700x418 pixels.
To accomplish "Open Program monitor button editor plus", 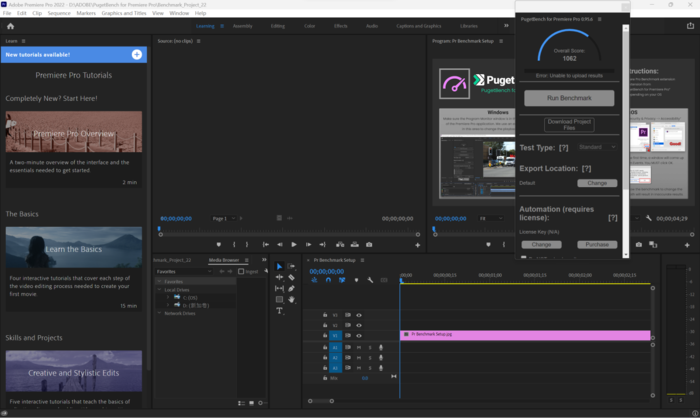I will point(687,245).
